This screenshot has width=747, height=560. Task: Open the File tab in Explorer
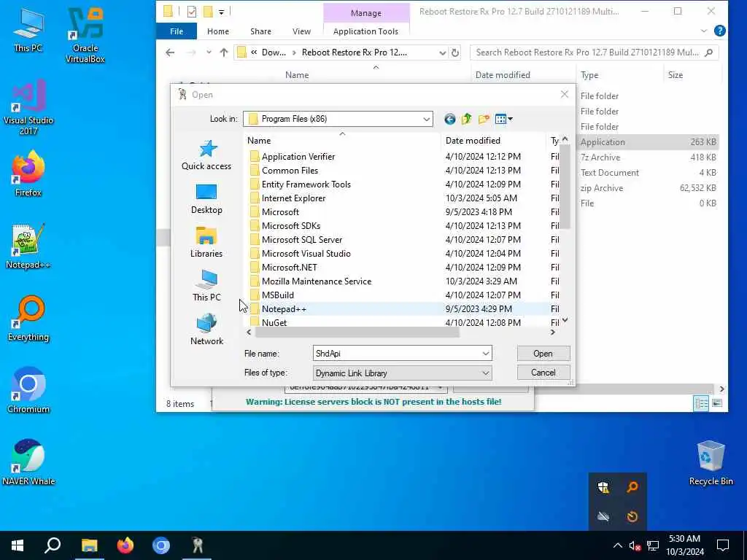177,31
